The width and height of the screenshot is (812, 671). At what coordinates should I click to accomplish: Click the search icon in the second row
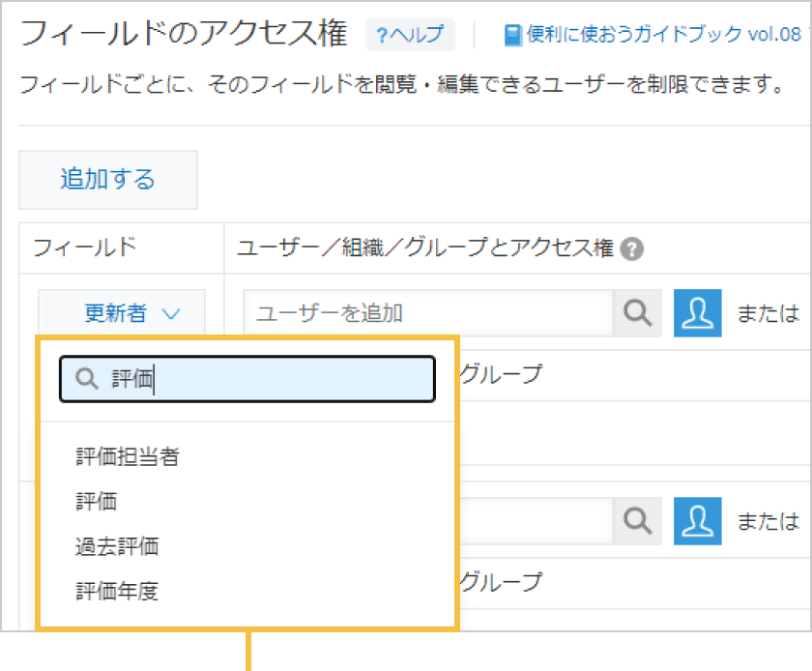click(x=637, y=520)
